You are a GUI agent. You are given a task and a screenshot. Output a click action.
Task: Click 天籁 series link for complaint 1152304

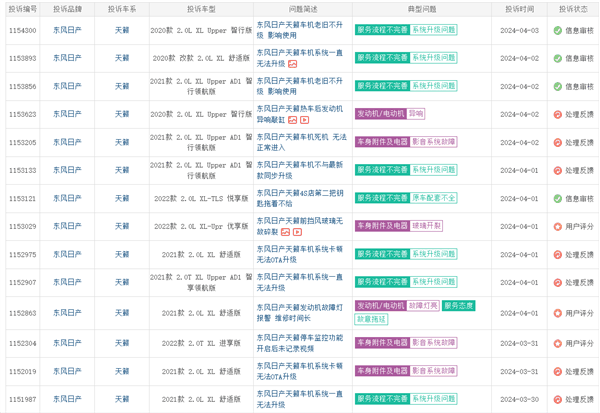click(x=121, y=343)
